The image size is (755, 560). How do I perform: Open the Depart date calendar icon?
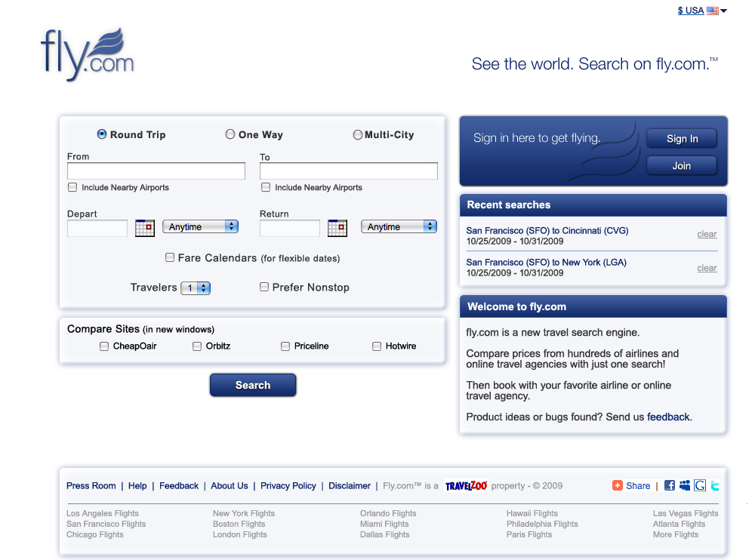tap(145, 228)
